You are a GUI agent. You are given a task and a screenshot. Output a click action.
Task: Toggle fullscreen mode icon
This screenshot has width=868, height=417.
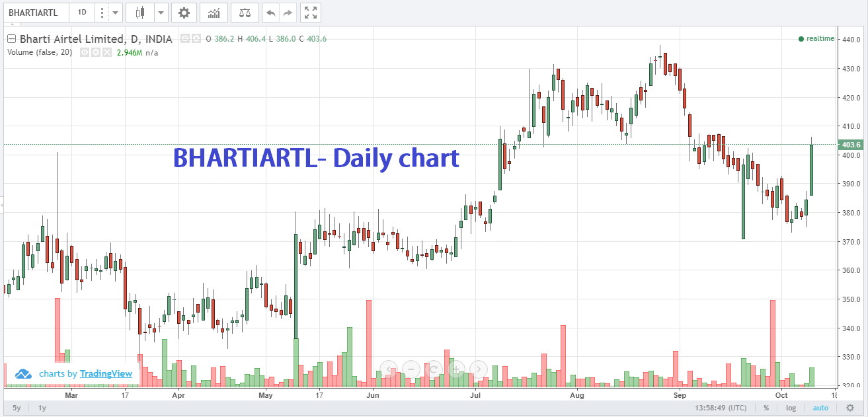point(311,12)
